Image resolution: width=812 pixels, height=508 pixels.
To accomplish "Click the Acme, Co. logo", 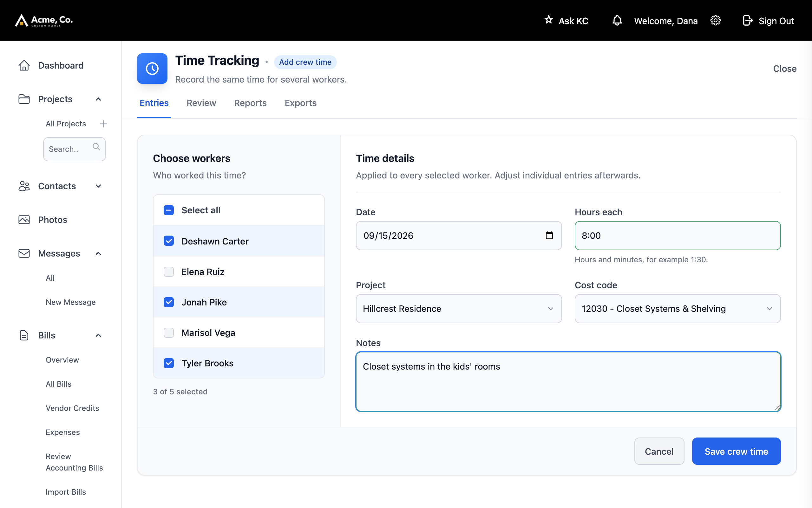I will (x=44, y=20).
